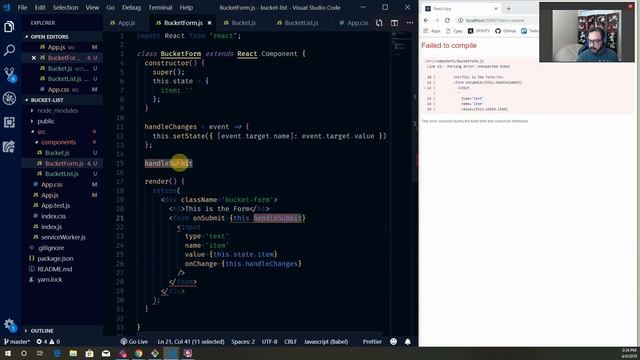The width and height of the screenshot is (640, 360).
Task: Change line endings via CRLF
Action: (291, 342)
